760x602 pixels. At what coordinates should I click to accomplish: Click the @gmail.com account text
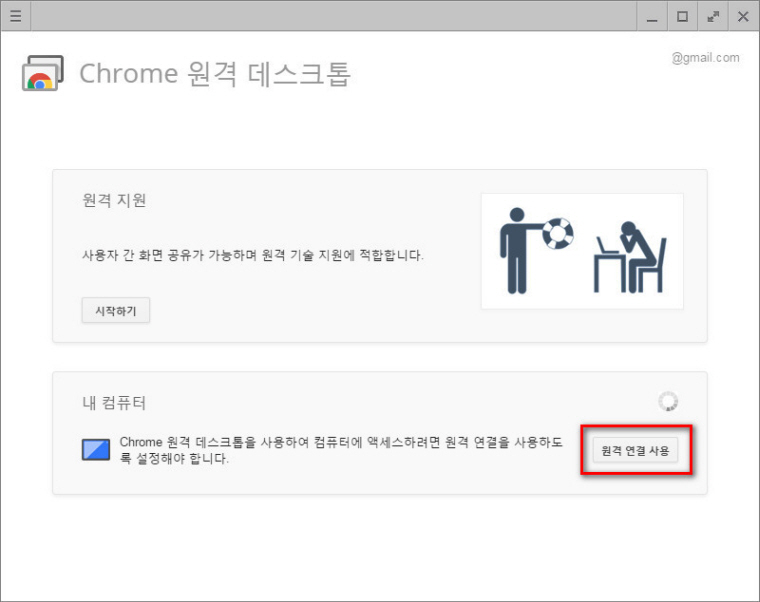click(x=705, y=58)
